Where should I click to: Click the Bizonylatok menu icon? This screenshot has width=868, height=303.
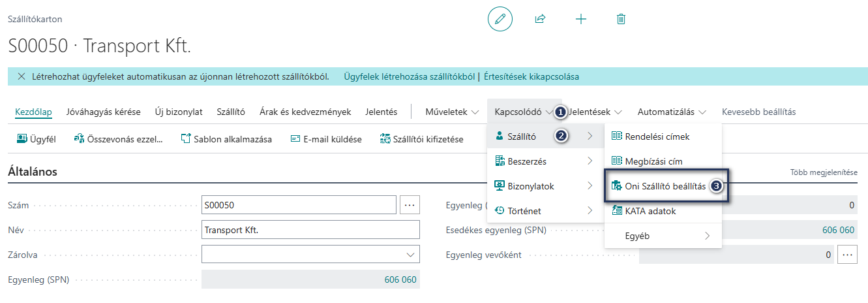[x=500, y=186]
